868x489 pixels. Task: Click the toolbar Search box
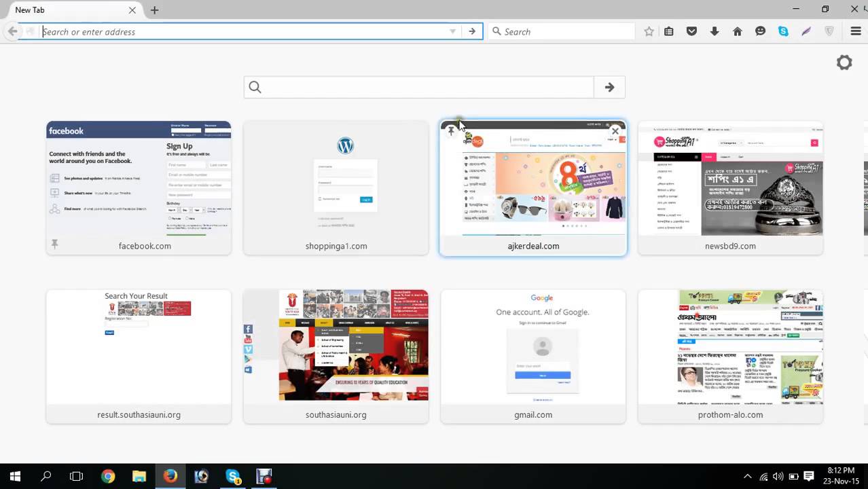click(x=562, y=31)
